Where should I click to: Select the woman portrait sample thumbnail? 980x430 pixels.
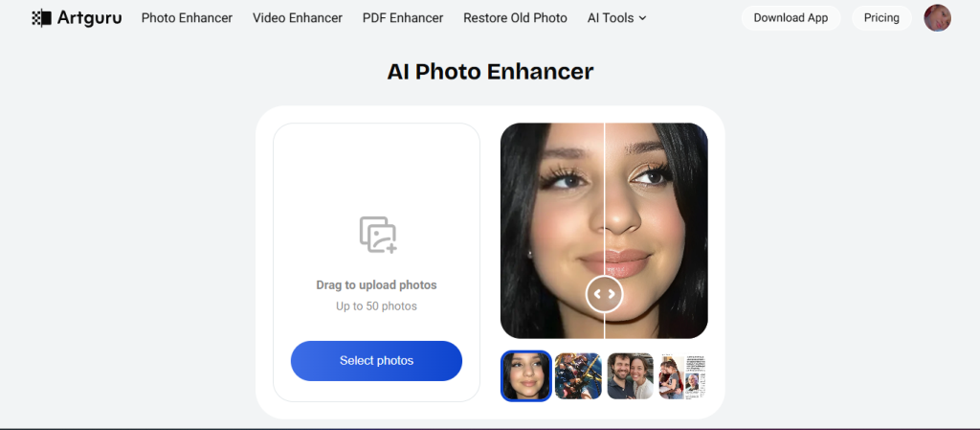[526, 376]
